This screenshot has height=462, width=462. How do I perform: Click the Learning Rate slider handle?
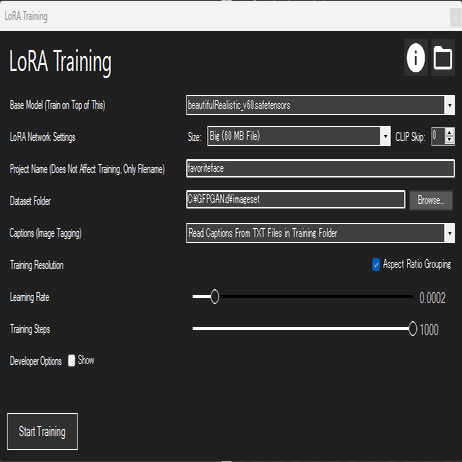[215, 296]
